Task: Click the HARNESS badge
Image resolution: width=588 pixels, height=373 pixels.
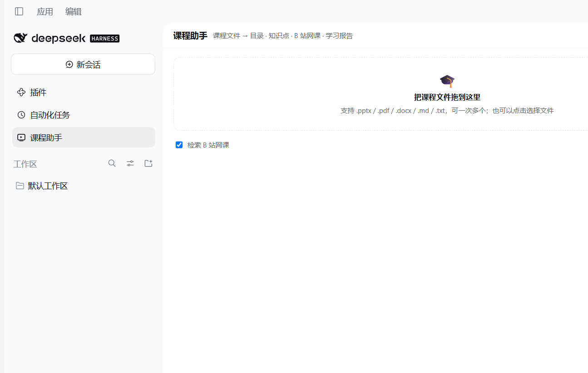Action: pyautogui.click(x=104, y=39)
